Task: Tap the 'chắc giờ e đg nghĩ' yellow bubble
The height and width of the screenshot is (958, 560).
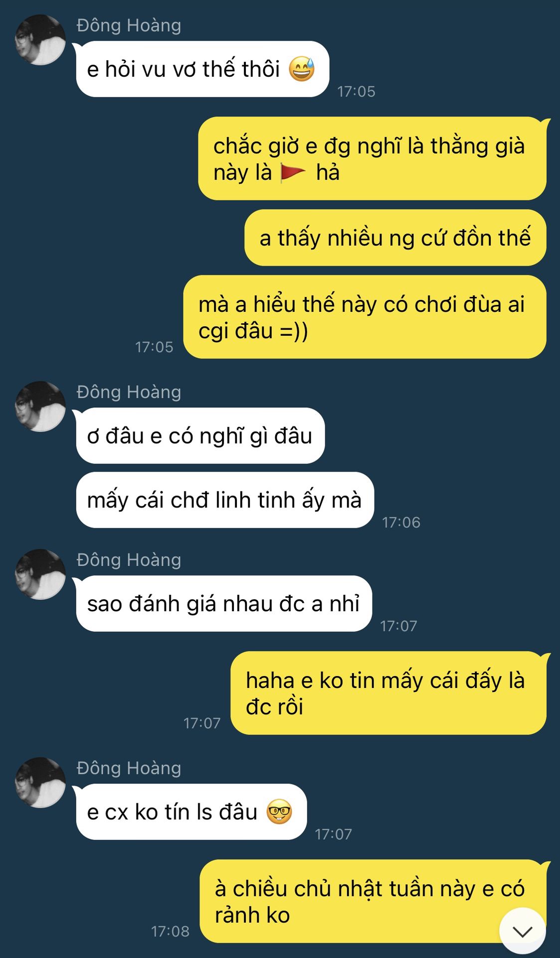Action: point(373,159)
